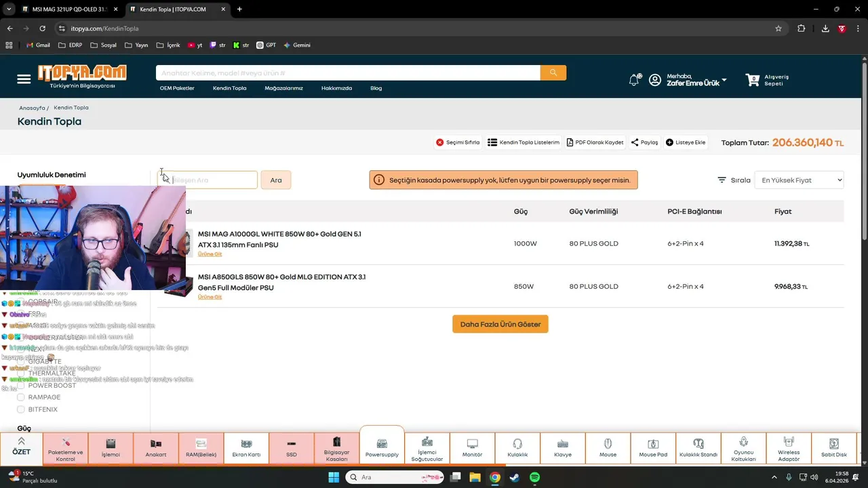Click the ITOPYA.COM logo
The height and width of the screenshot is (488, 868).
pyautogui.click(x=82, y=73)
